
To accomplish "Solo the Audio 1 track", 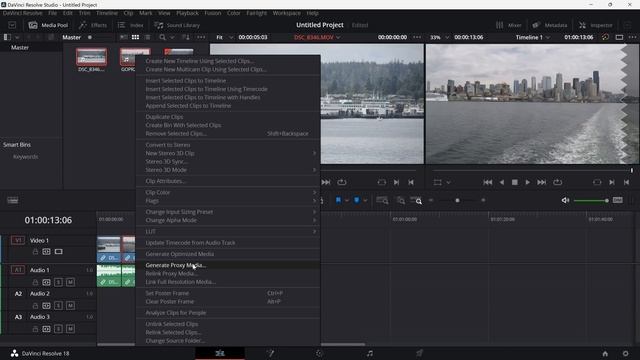I will tap(58, 282).
